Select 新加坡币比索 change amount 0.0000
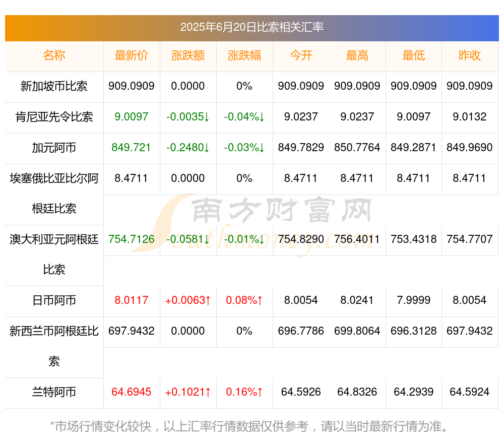Image resolution: width=504 pixels, height=442 pixels. (188, 86)
